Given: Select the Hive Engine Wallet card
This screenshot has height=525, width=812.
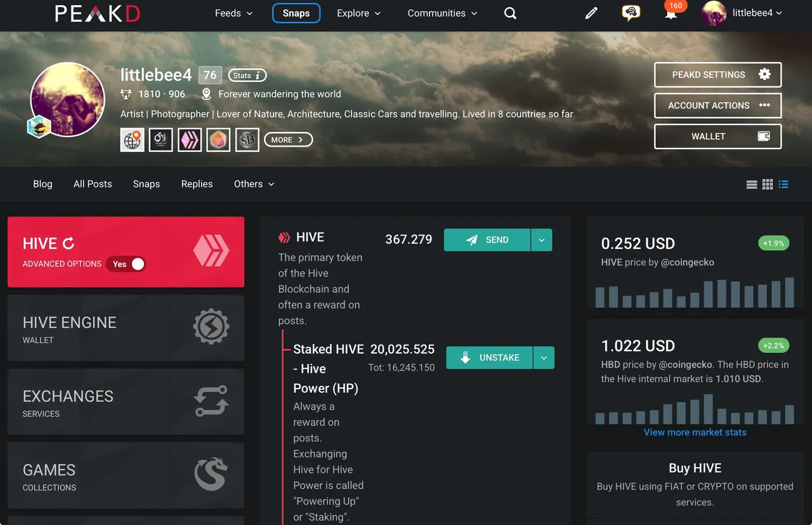Looking at the screenshot, I should 126,328.
